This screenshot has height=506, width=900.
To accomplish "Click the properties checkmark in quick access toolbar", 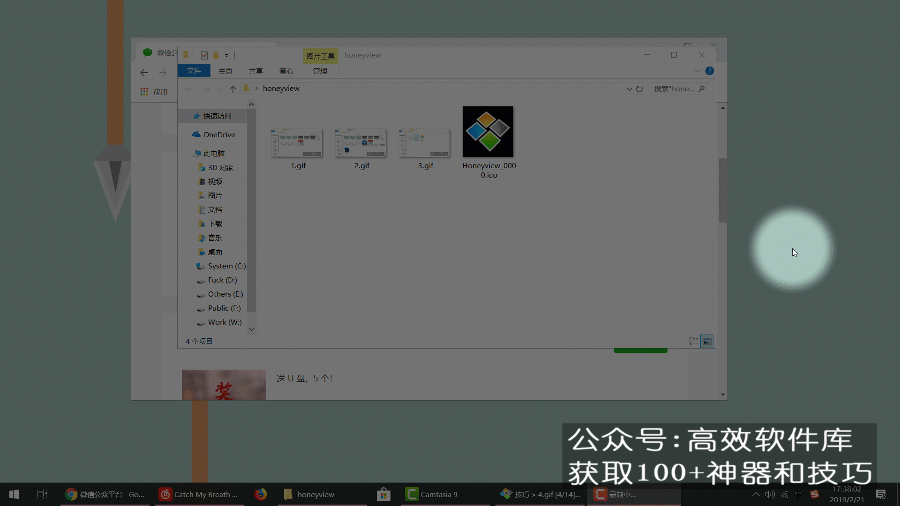I will click(204, 54).
